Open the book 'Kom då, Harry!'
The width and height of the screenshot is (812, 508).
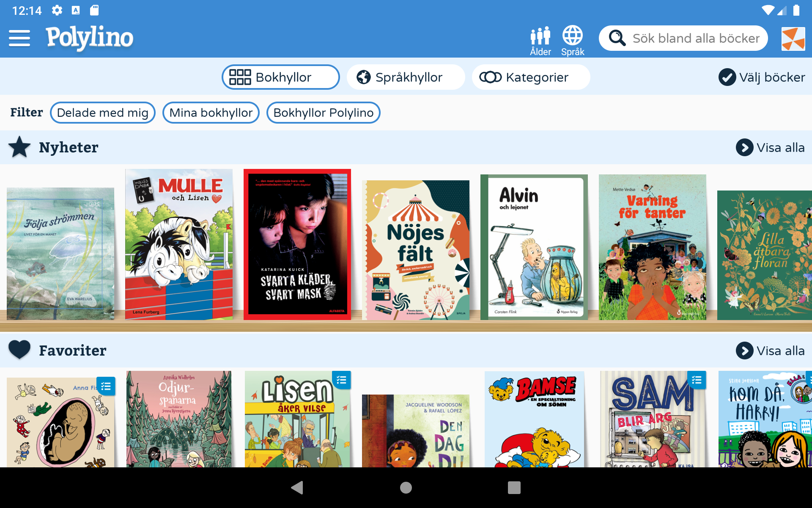765,419
